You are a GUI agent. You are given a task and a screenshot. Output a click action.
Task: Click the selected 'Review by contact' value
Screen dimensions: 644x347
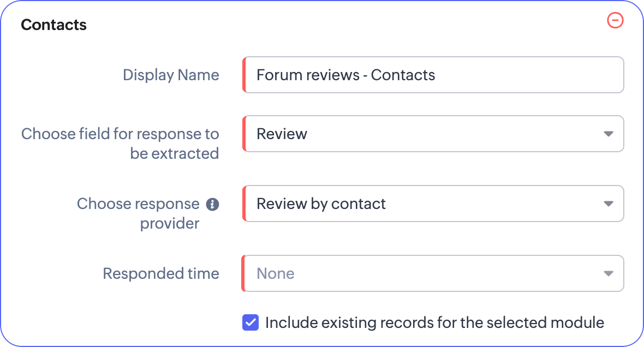coord(321,204)
